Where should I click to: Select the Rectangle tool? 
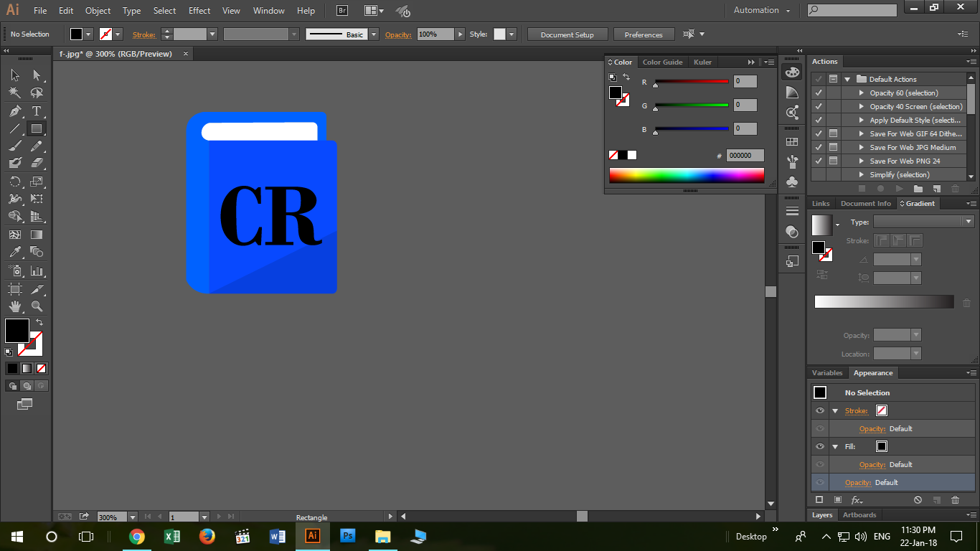pyautogui.click(x=37, y=128)
